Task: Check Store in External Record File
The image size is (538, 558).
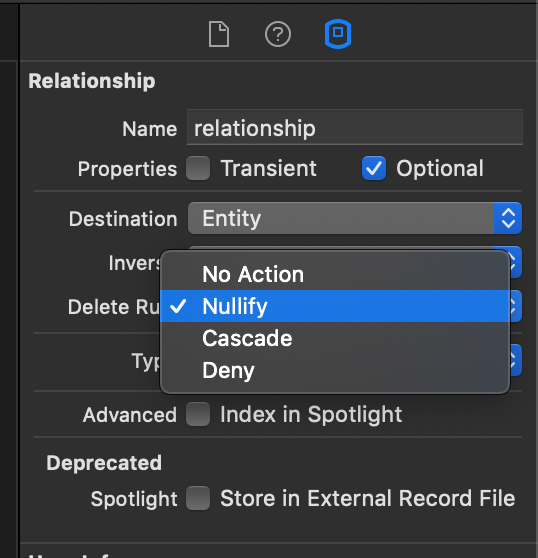Action: pos(198,498)
